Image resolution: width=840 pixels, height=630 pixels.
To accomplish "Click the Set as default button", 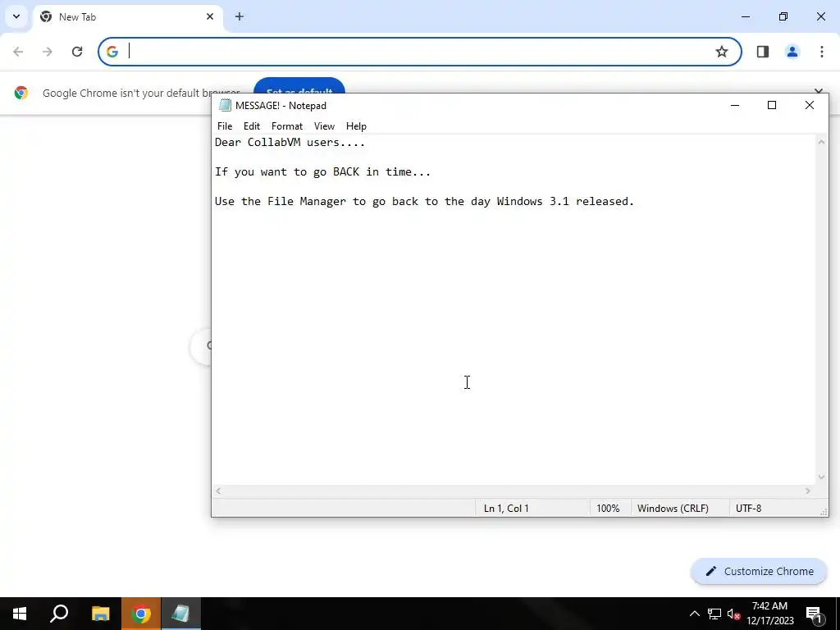I will pos(299,86).
